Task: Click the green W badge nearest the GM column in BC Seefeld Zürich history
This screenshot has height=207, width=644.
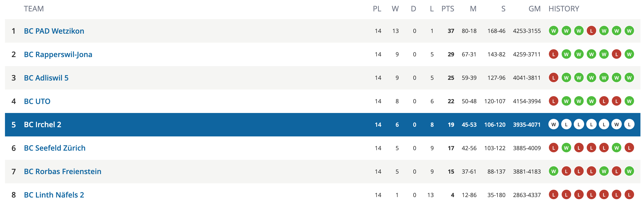Action: tap(566, 148)
